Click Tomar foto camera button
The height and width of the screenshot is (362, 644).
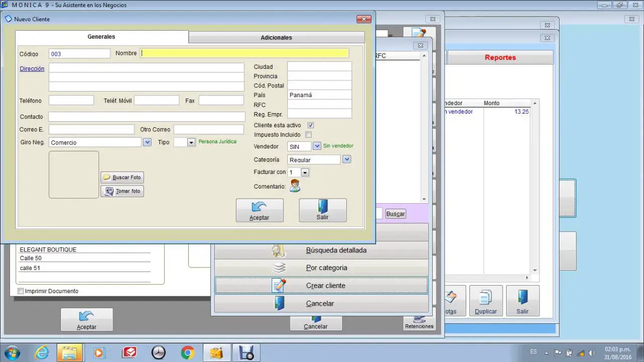click(122, 191)
